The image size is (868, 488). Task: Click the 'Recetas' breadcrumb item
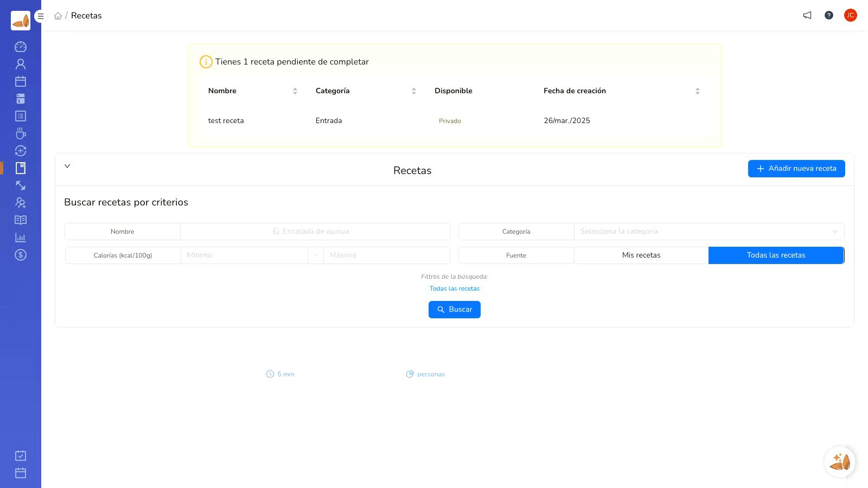(x=86, y=16)
